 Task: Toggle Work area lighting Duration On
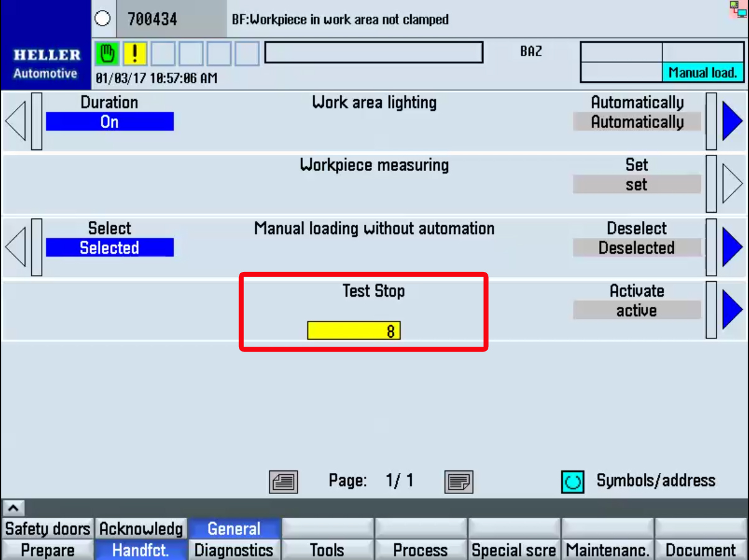point(109,122)
